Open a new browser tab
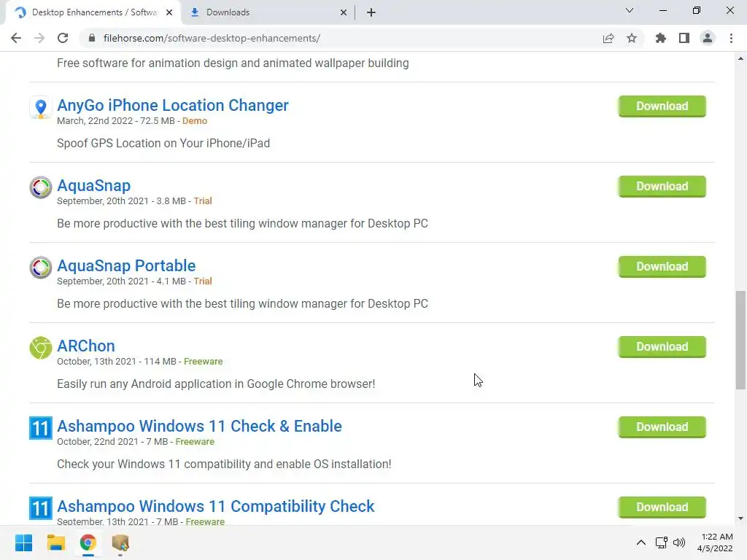The image size is (747, 560). [x=371, y=12]
